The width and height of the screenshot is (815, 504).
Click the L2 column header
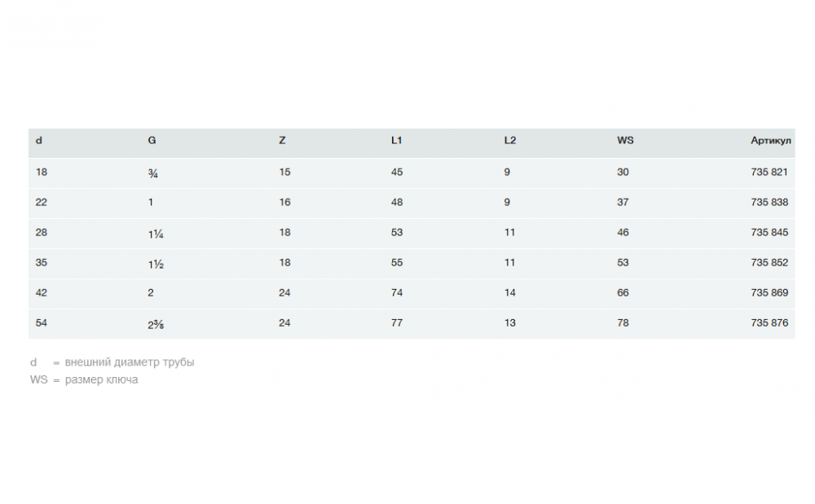click(509, 141)
